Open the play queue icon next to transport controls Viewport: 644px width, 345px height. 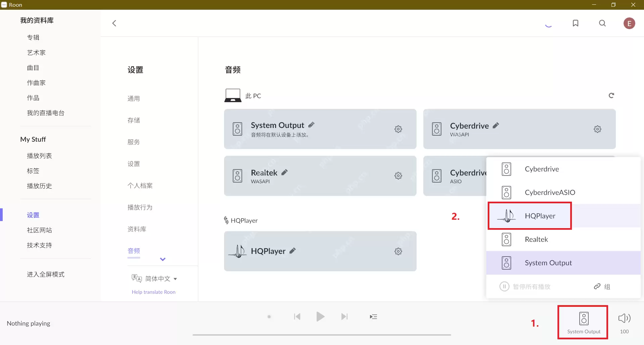point(373,317)
